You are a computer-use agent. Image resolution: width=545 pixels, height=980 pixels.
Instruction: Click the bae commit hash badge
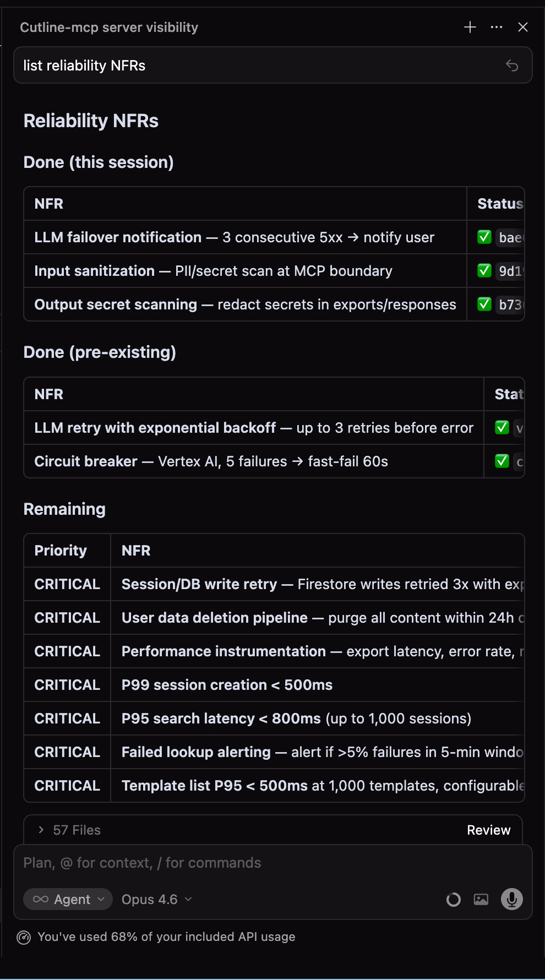click(510, 237)
